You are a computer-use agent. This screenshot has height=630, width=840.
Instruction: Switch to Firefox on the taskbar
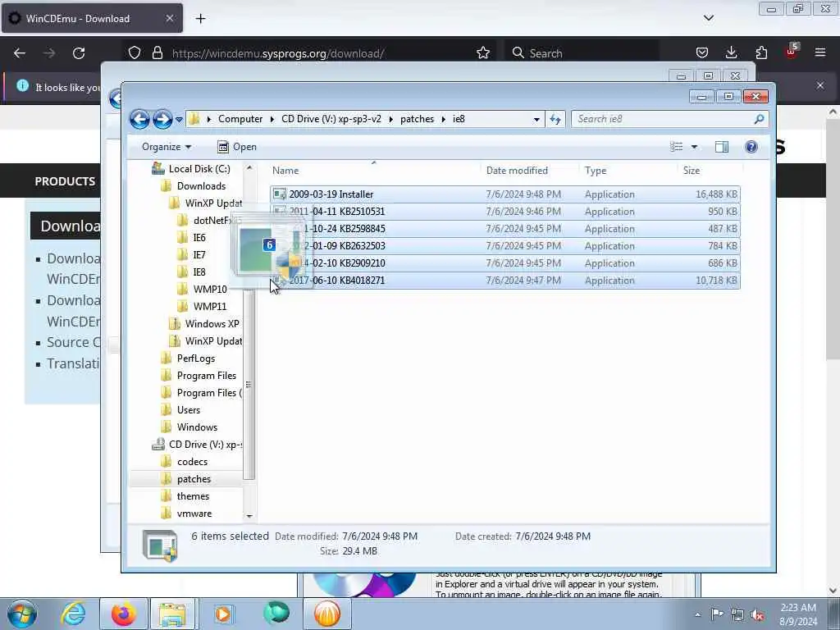[123, 614]
